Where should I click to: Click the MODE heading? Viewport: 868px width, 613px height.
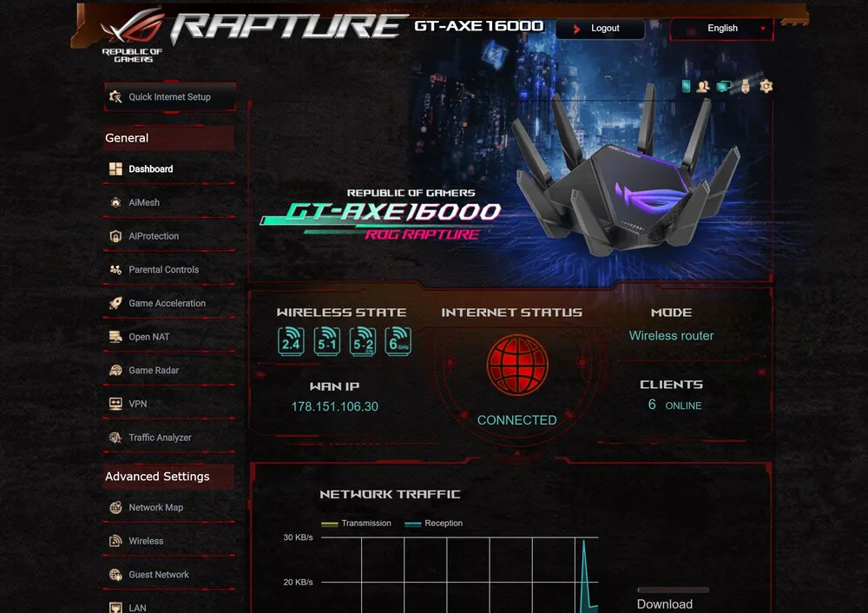point(672,313)
